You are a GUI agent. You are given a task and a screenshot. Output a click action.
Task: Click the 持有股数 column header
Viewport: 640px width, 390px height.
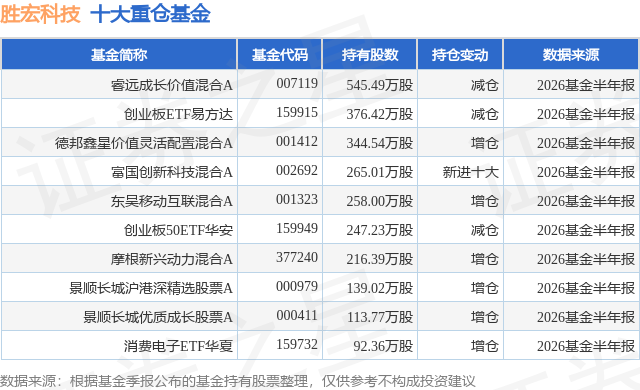370,54
